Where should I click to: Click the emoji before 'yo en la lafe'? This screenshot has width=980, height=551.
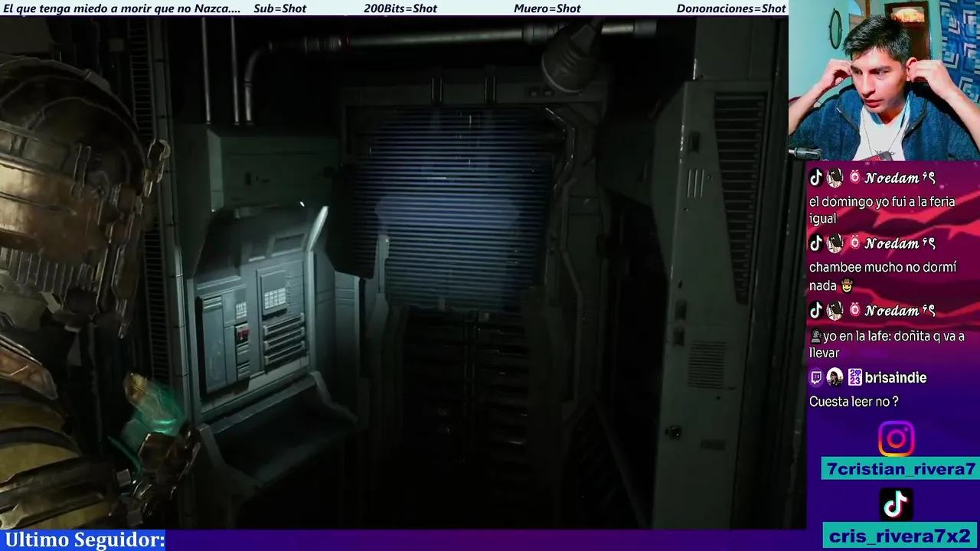(815, 336)
